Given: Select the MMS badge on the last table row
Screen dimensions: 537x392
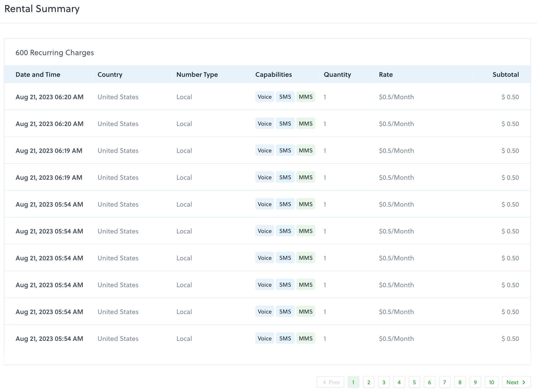Looking at the screenshot, I should point(306,338).
